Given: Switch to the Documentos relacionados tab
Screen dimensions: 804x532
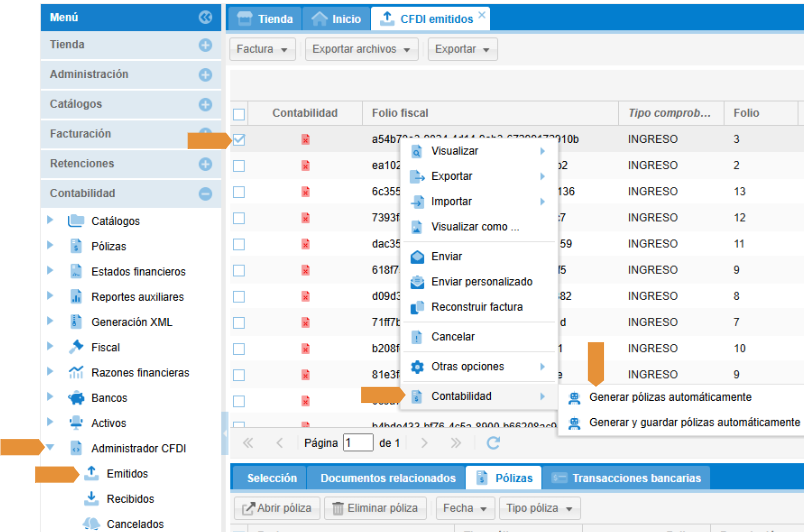Looking at the screenshot, I should tap(387, 478).
